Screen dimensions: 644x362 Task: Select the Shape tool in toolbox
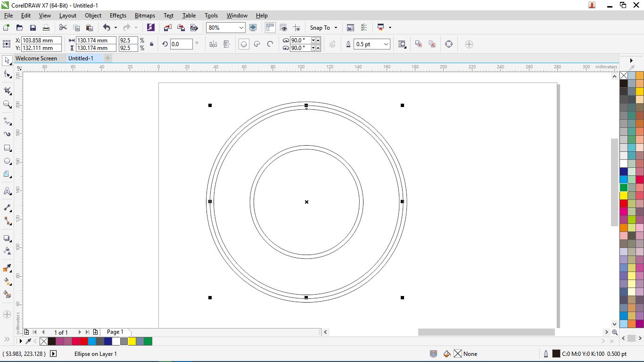coord(7,74)
